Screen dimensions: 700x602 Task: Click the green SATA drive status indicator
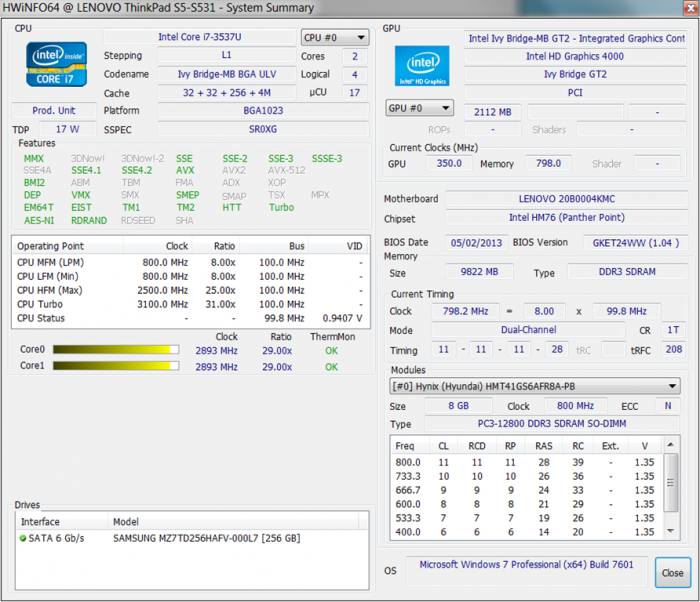(x=23, y=538)
